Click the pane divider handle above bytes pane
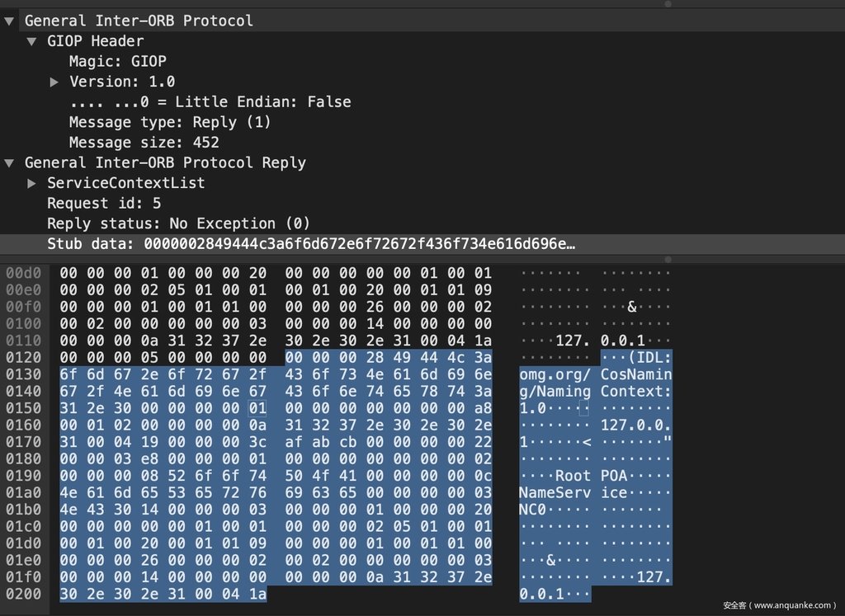This screenshot has height=616, width=845. pyautogui.click(x=668, y=259)
